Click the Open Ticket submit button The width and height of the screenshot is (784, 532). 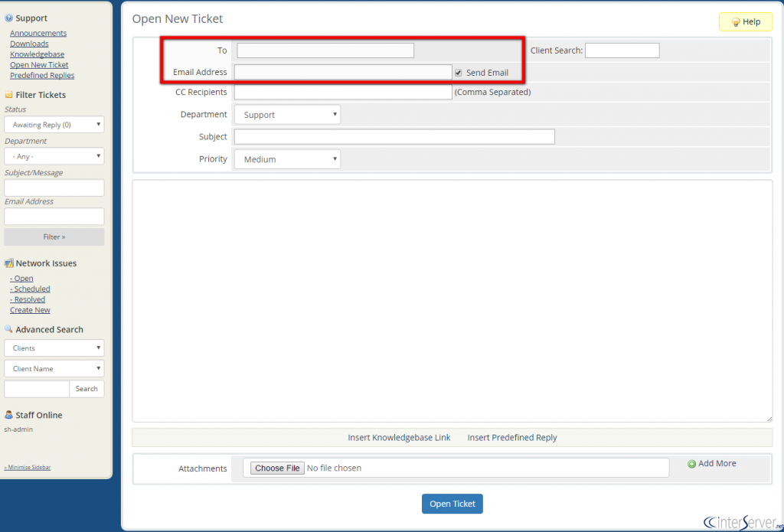452,504
